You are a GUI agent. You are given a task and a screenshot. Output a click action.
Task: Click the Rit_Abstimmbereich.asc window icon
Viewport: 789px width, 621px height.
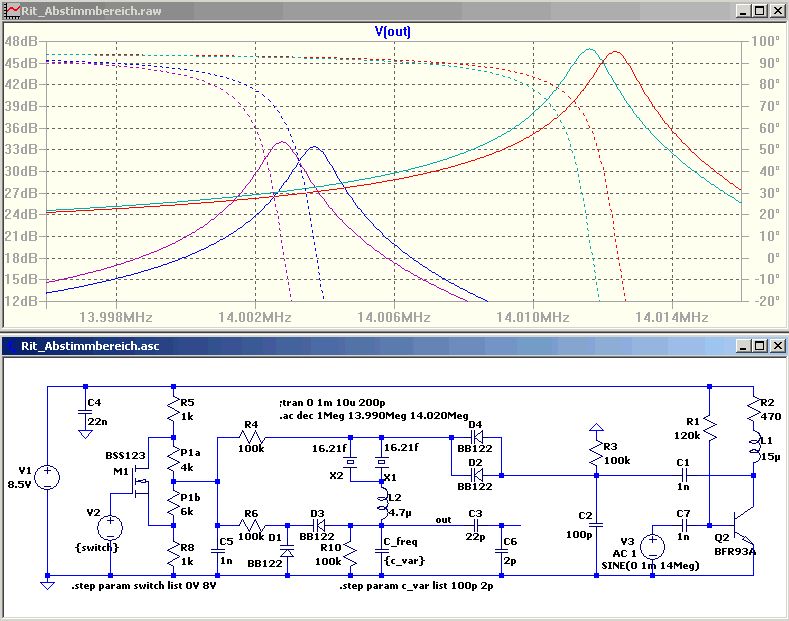(11, 345)
